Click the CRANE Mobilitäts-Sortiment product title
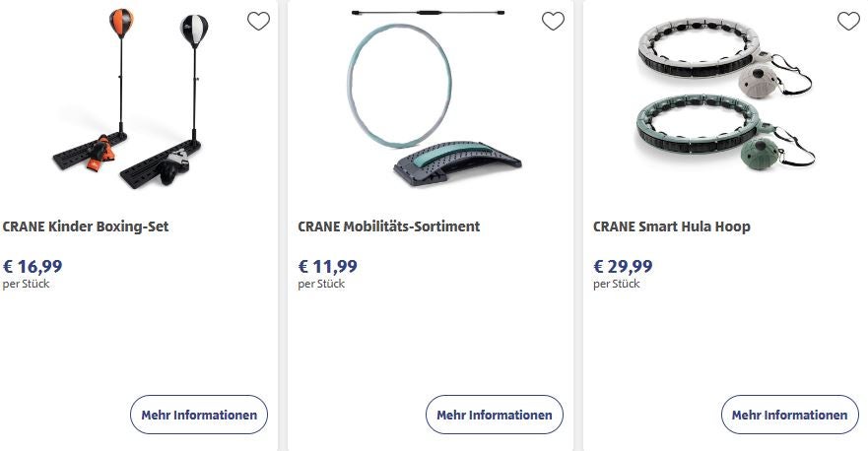868x451 pixels. 388,226
